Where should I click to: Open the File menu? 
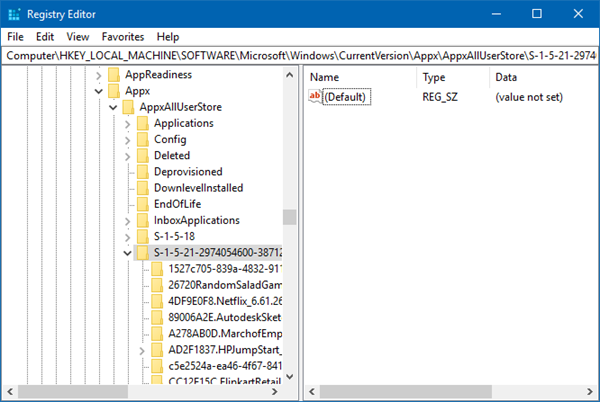point(15,36)
